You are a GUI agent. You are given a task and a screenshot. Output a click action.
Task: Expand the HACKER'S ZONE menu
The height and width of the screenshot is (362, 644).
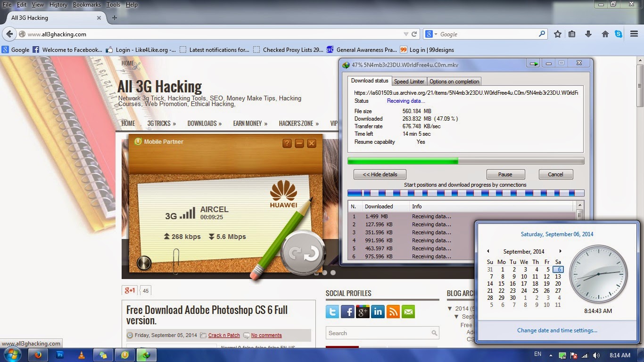pos(298,123)
